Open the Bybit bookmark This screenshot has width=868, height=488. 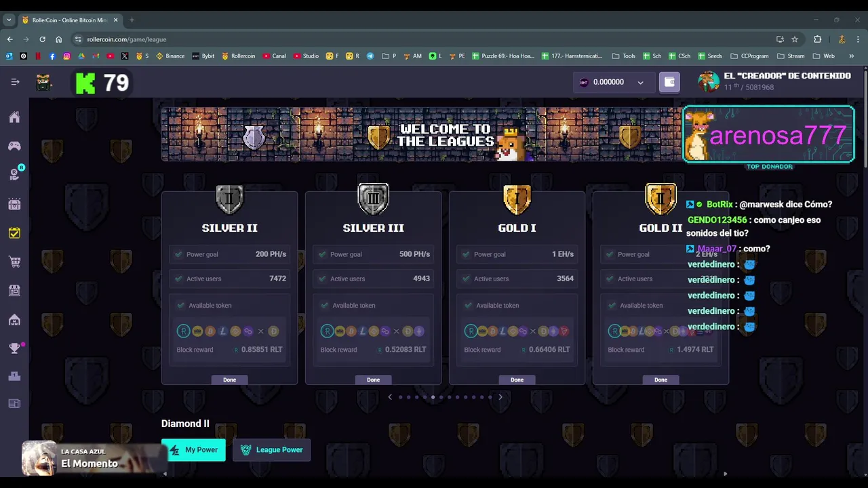[x=203, y=56]
